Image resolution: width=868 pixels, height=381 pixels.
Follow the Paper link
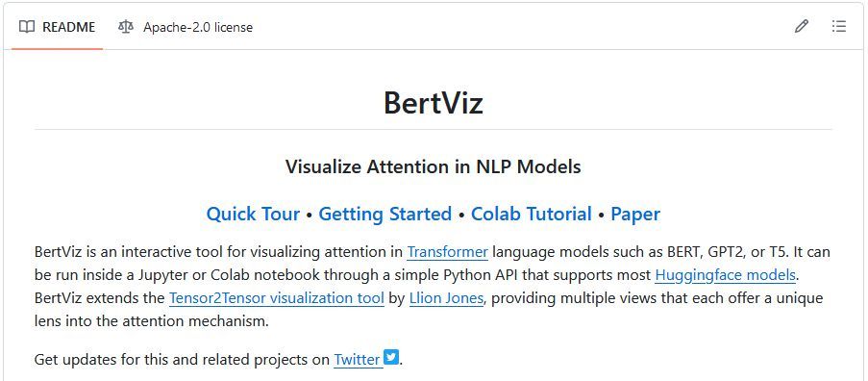(x=635, y=214)
